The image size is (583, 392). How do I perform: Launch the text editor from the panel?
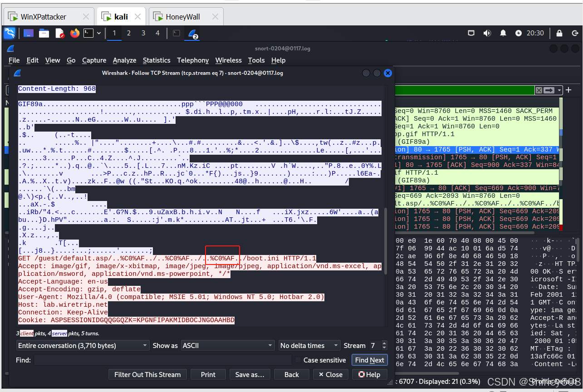click(59, 33)
